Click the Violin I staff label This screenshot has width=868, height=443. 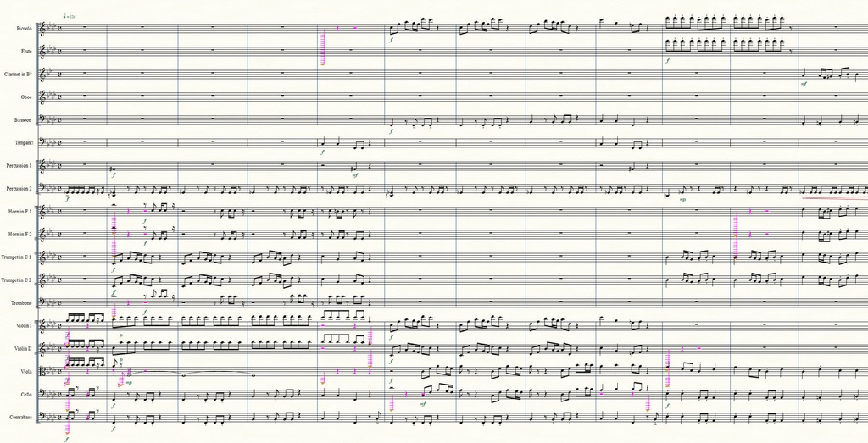(x=25, y=326)
